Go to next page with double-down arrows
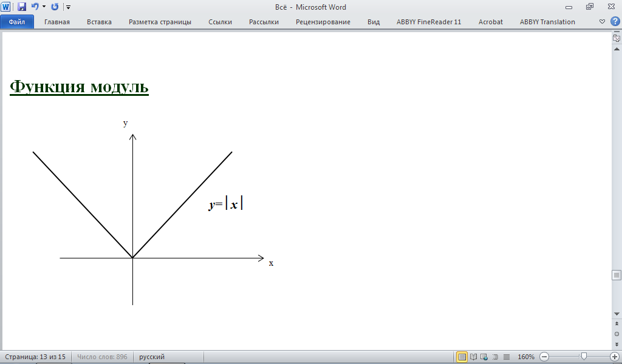Screen dimensions: 622x364 point(617,344)
